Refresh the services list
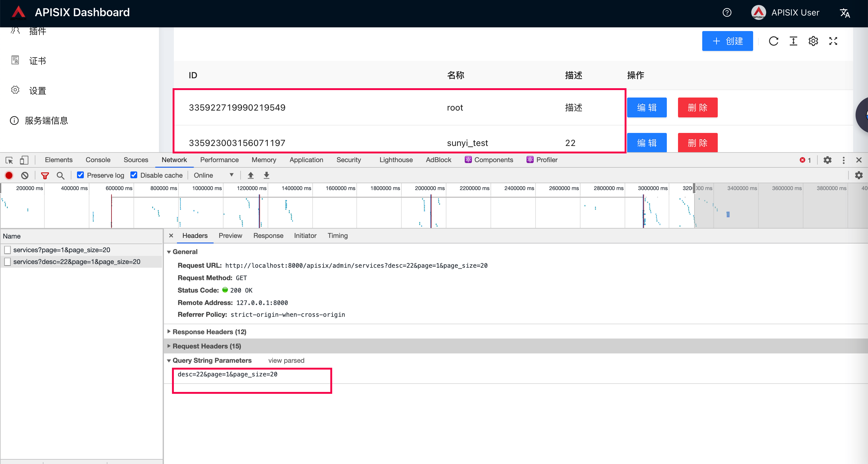Screen dimensions: 868x464 (x=774, y=41)
